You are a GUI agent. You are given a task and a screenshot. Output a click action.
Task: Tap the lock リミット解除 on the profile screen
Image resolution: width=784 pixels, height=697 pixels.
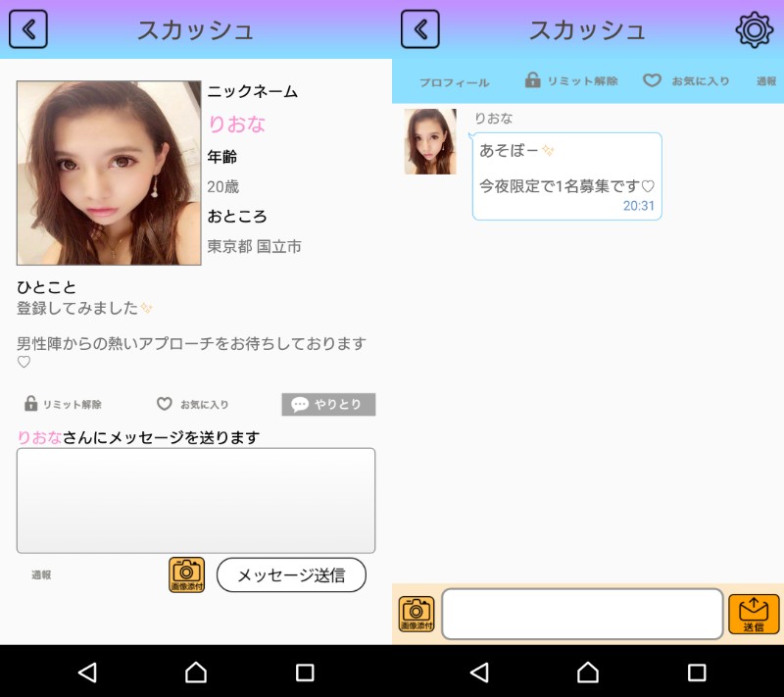click(63, 404)
